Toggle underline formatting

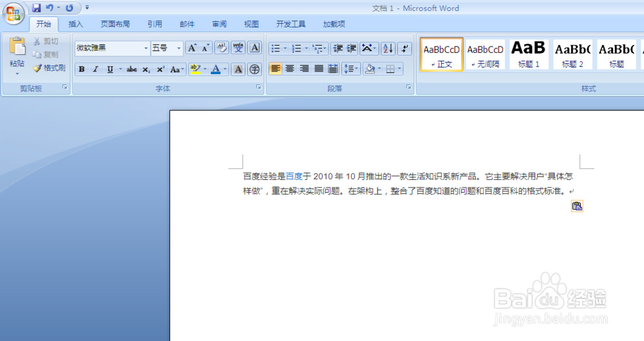pos(110,69)
